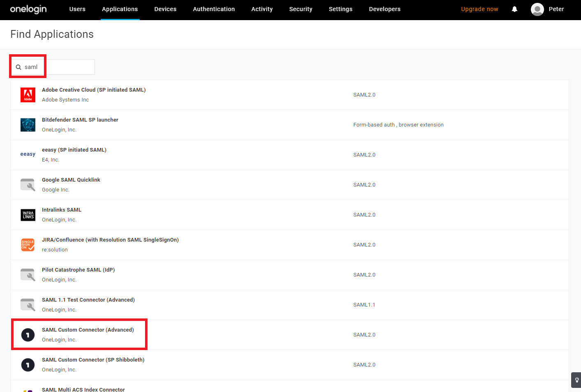Select SAML Custom Connector (SP Shibboleth)
Screen dimensions: 581x392
click(x=93, y=360)
